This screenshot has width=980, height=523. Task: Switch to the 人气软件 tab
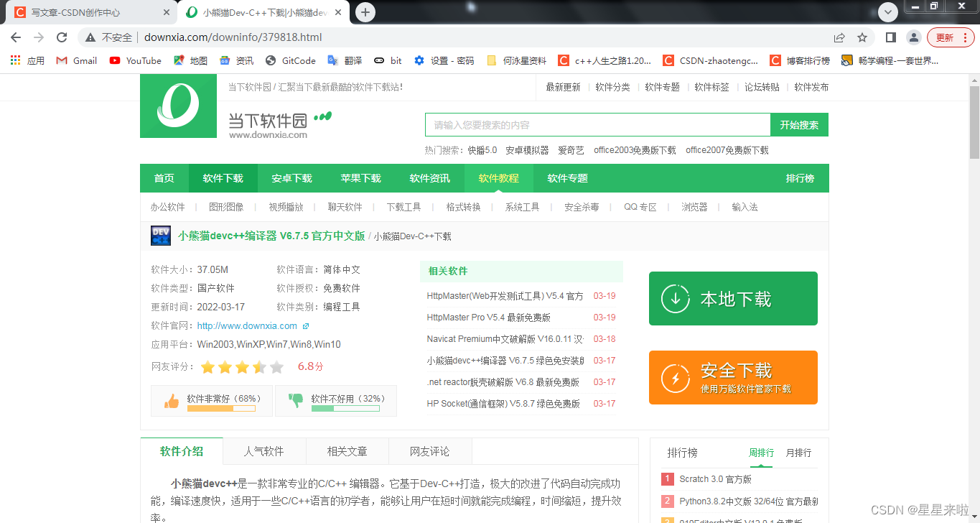[264, 451]
